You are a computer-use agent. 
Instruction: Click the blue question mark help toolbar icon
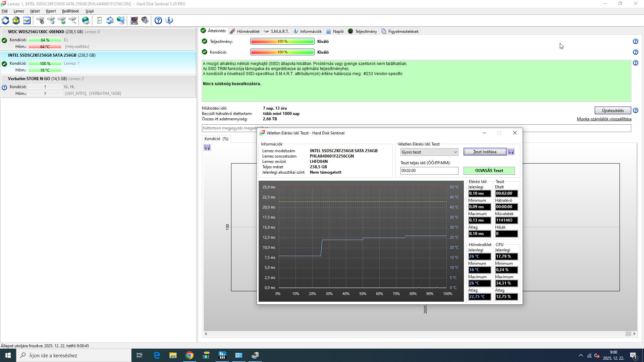158,20
